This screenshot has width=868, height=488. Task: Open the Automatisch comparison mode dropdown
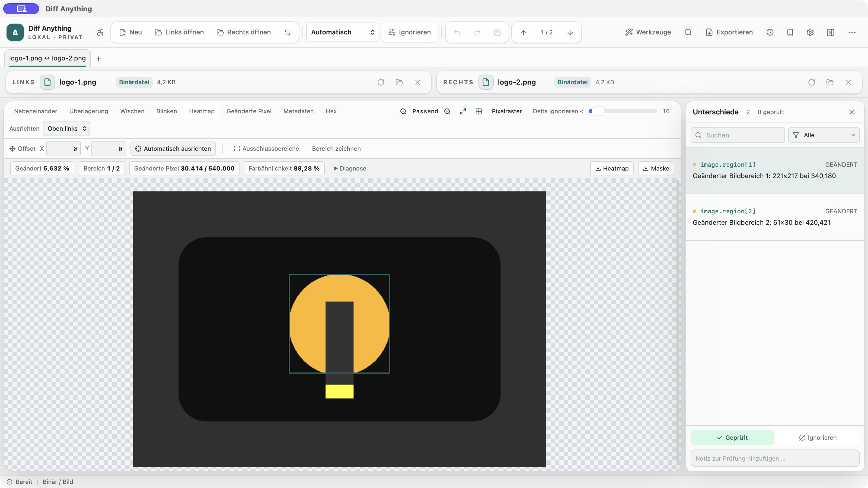(x=342, y=32)
